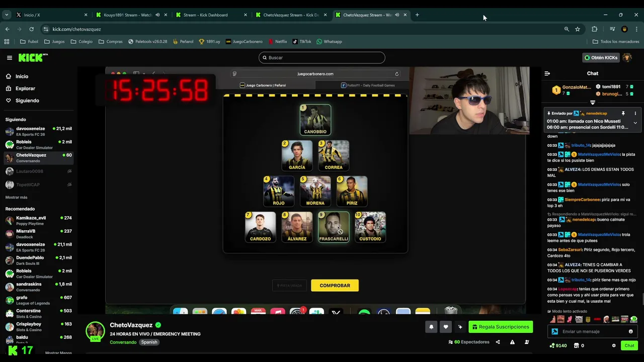Open the emoji picker in chat
The image size is (644, 362).
[630, 331]
